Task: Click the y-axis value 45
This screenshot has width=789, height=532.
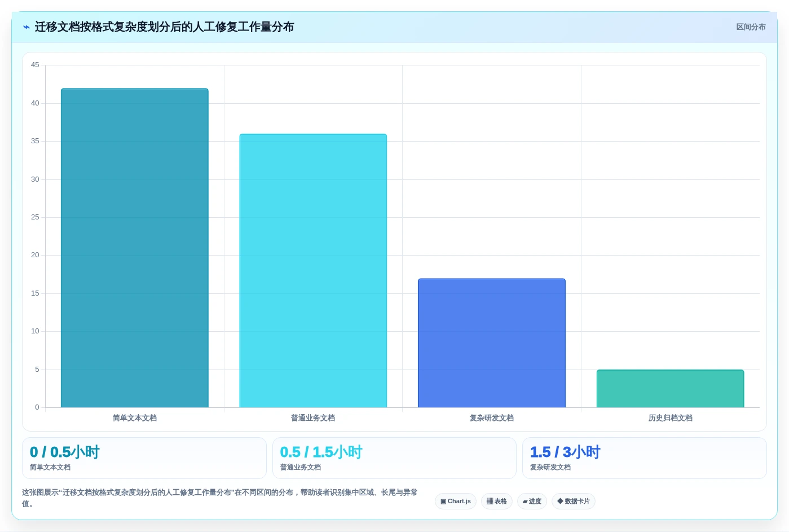Action: [35, 65]
